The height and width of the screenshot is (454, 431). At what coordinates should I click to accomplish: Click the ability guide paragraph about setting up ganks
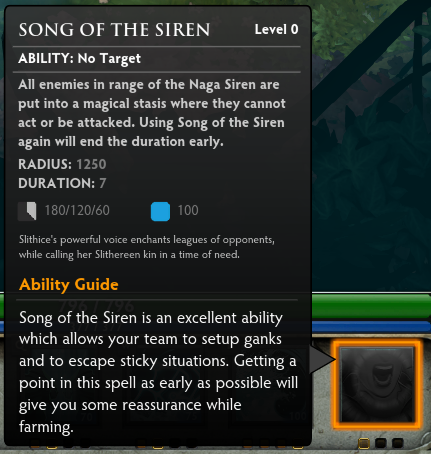pos(158,372)
